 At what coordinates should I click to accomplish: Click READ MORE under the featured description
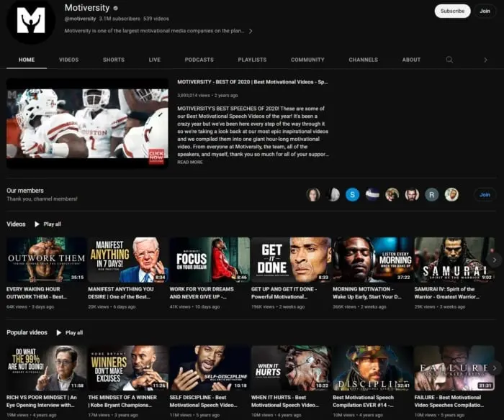190,162
